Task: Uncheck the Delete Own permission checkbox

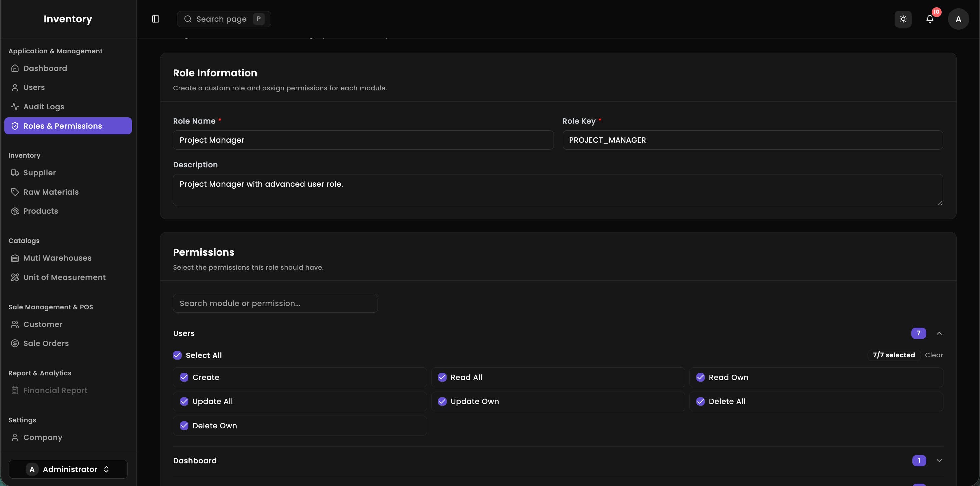Action: 184,426
